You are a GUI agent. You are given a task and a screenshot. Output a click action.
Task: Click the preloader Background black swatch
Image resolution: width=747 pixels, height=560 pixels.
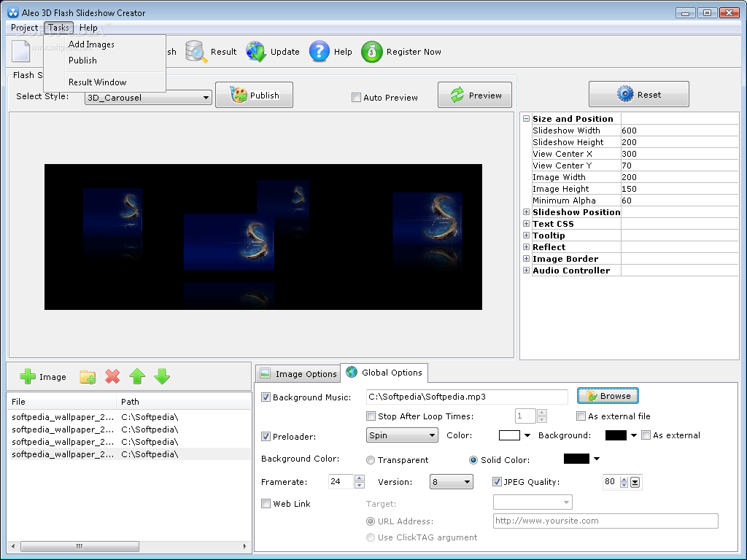(616, 435)
